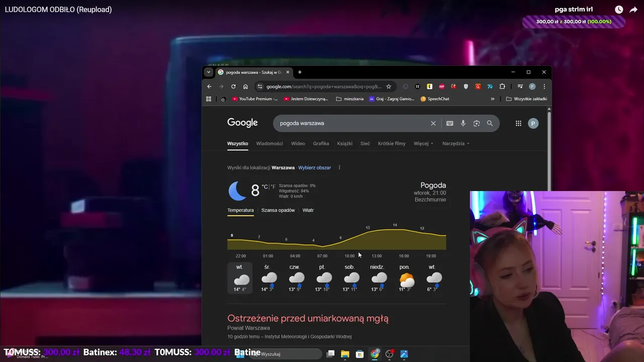Click the Google logo
The width and height of the screenshot is (644, 362).
click(x=243, y=123)
